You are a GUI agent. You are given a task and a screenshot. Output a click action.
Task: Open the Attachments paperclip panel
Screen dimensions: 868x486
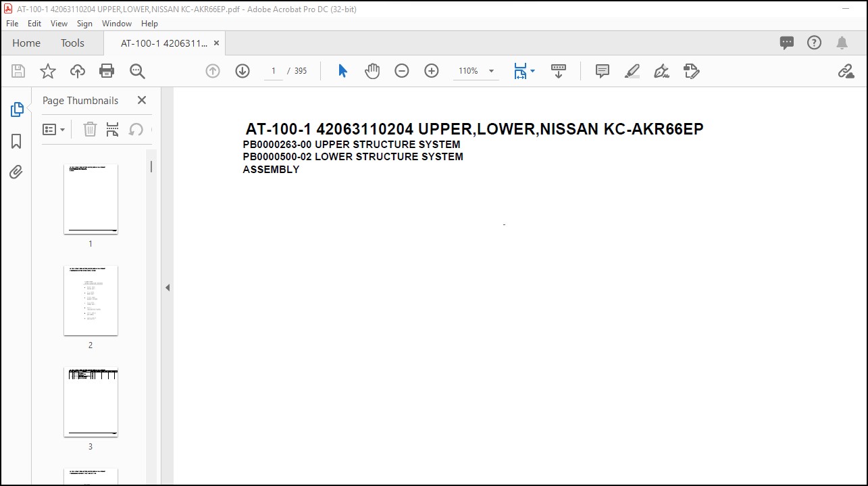[16, 172]
